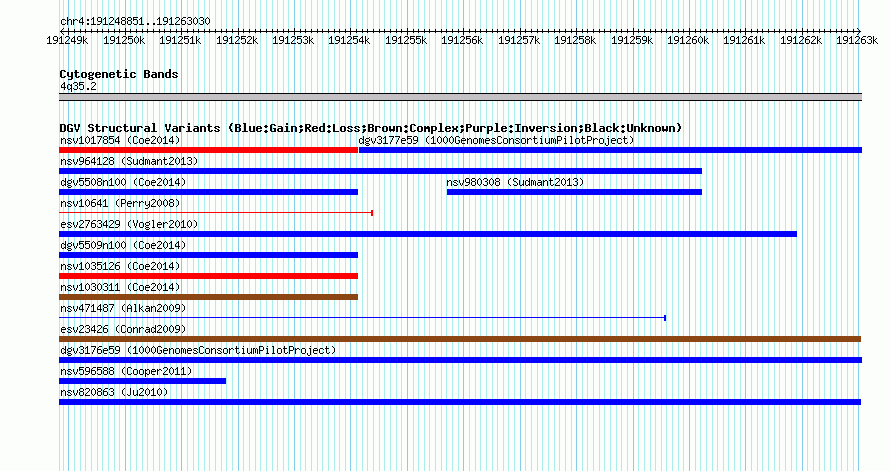The width and height of the screenshot is (890, 471).
Task: Open nsv1035126 (Coe2014) label
Action: (120, 266)
